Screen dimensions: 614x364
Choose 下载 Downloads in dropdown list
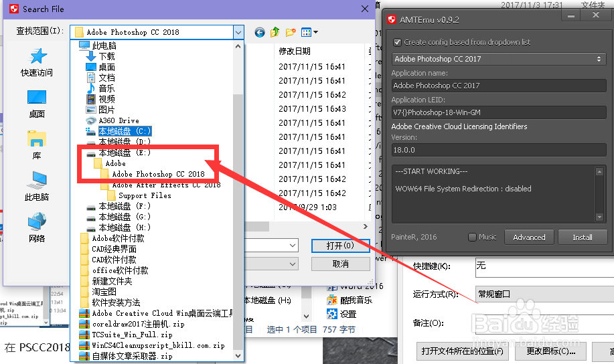click(x=100, y=56)
